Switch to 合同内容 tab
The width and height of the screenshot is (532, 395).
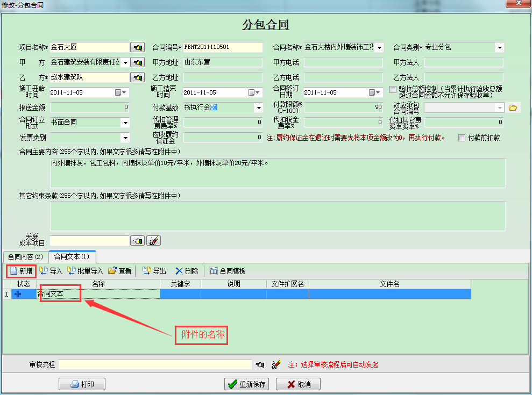[25, 257]
